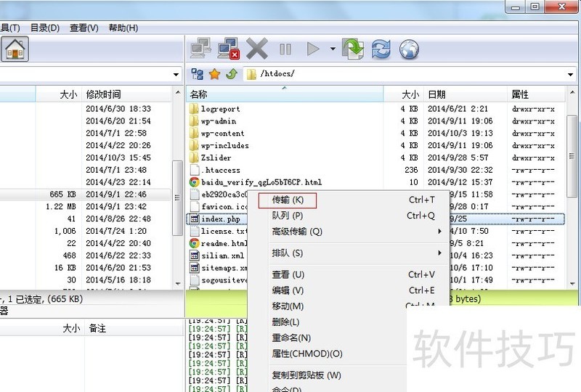Image resolution: width=581 pixels, height=392 pixels.
Task: Select 重命名(N) from the context menu
Action: (291, 338)
